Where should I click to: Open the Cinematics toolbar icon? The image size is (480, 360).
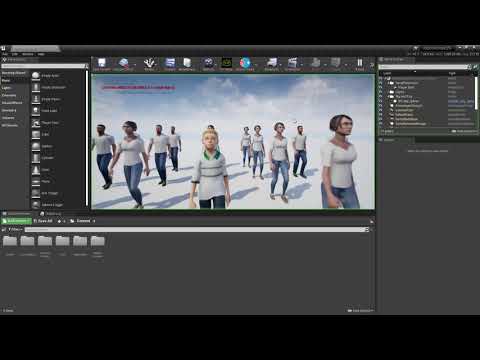pyautogui.click(x=292, y=64)
